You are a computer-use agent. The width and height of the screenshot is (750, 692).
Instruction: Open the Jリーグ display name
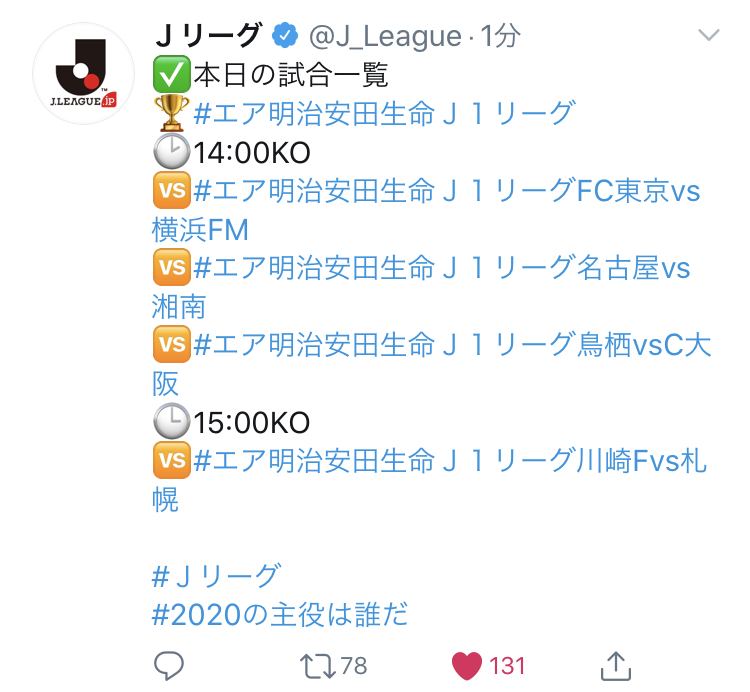point(209,36)
